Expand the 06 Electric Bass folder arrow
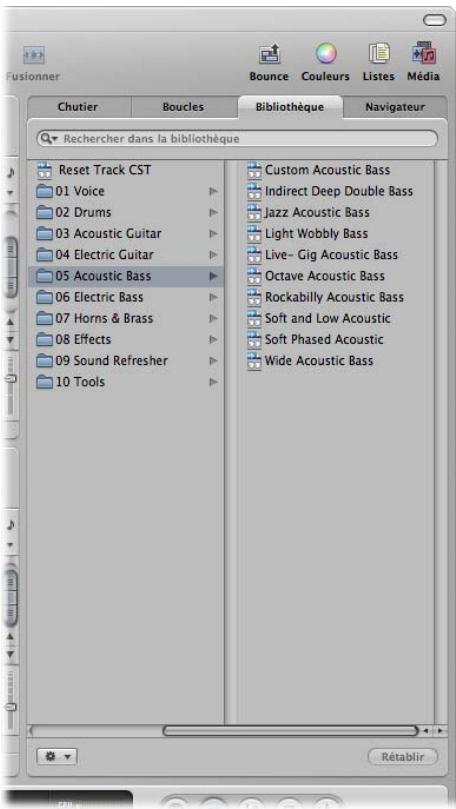 pyautogui.click(x=213, y=297)
